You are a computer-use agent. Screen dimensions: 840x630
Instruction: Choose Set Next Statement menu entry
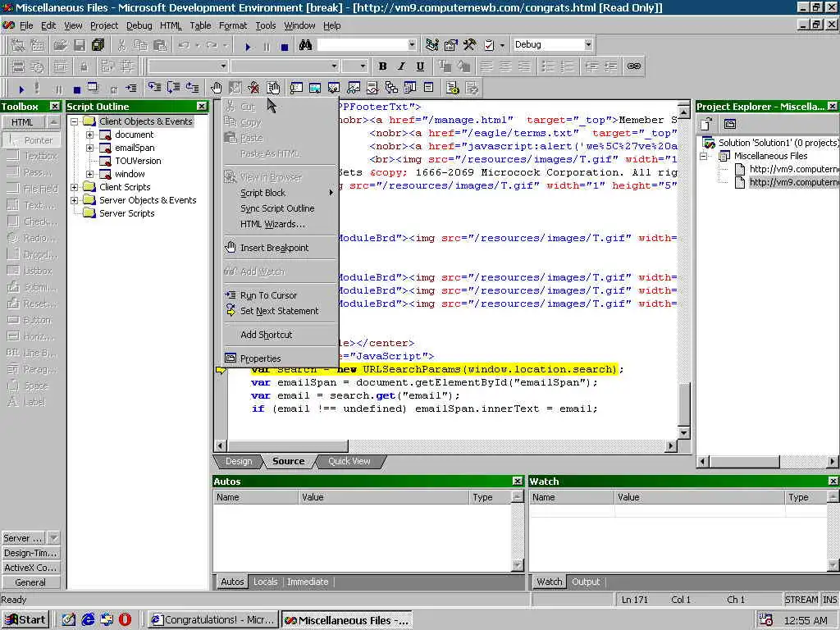pyautogui.click(x=279, y=311)
